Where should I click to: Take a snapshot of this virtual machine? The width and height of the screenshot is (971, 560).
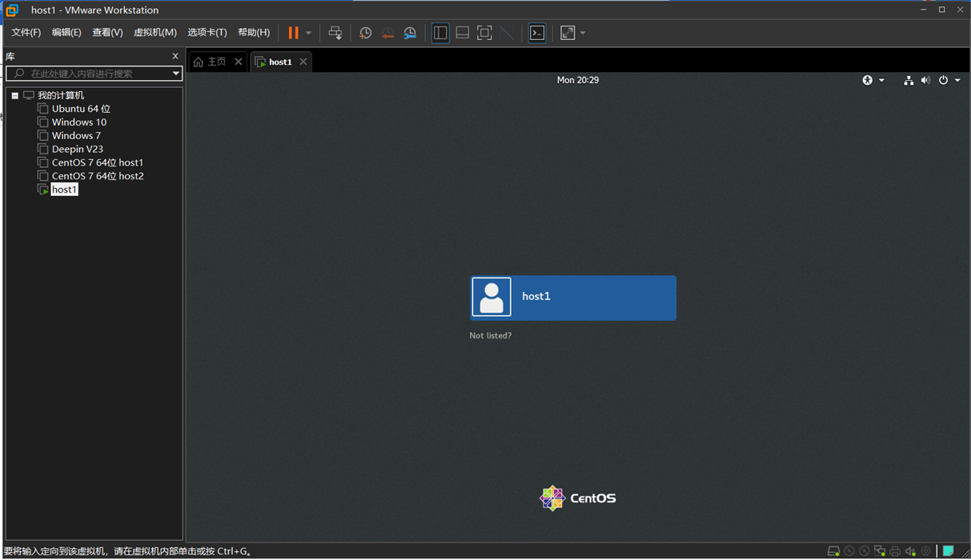365,33
